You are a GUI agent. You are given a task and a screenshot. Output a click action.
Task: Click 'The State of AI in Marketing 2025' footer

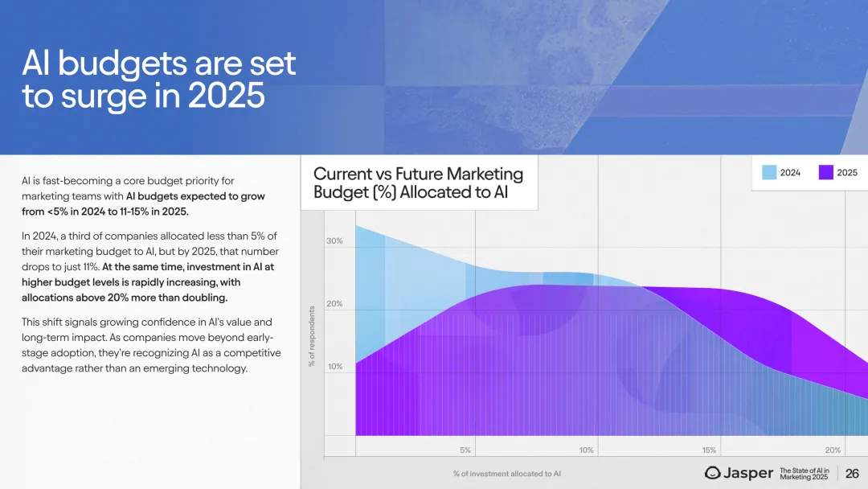pyautogui.click(x=805, y=474)
